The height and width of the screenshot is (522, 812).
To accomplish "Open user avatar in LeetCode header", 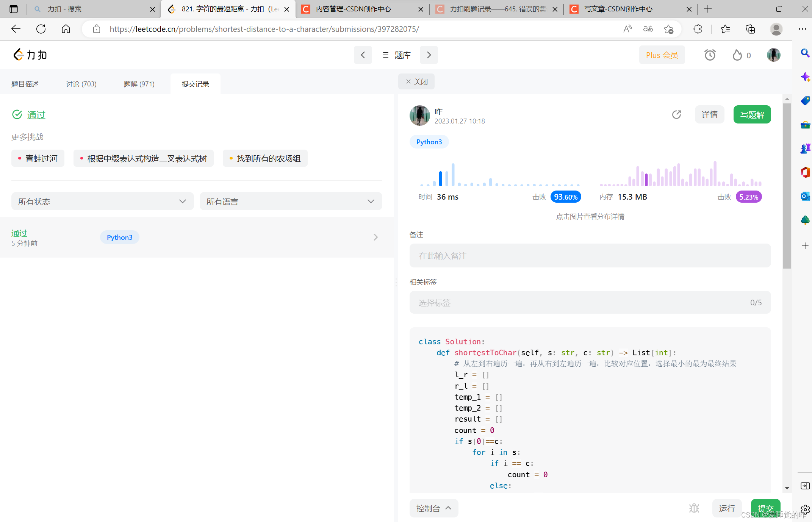I will click(x=773, y=55).
